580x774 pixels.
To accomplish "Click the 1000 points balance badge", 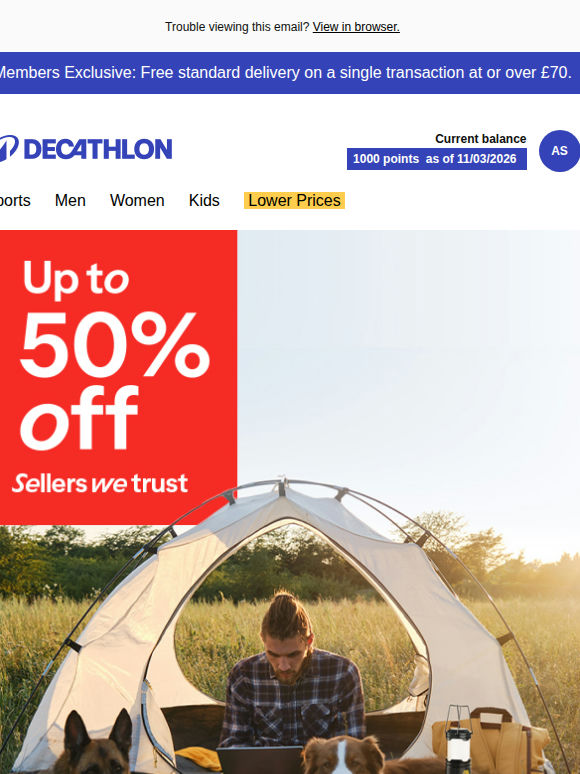I will 436,159.
